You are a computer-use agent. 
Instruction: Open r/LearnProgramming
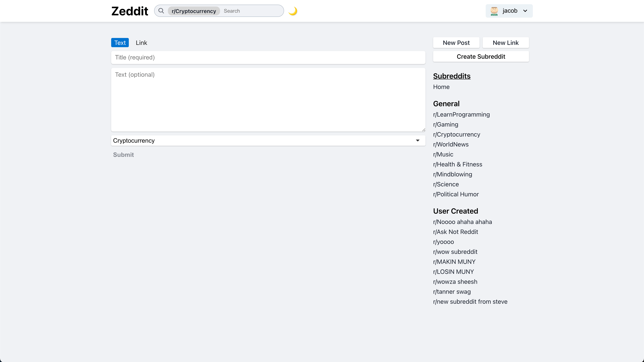point(461,115)
